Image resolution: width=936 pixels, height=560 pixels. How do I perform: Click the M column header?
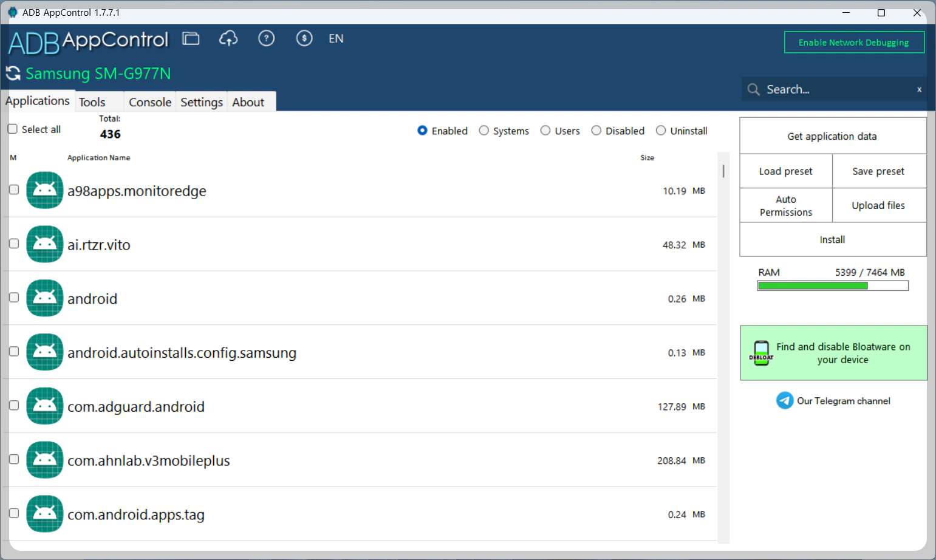pos(13,158)
